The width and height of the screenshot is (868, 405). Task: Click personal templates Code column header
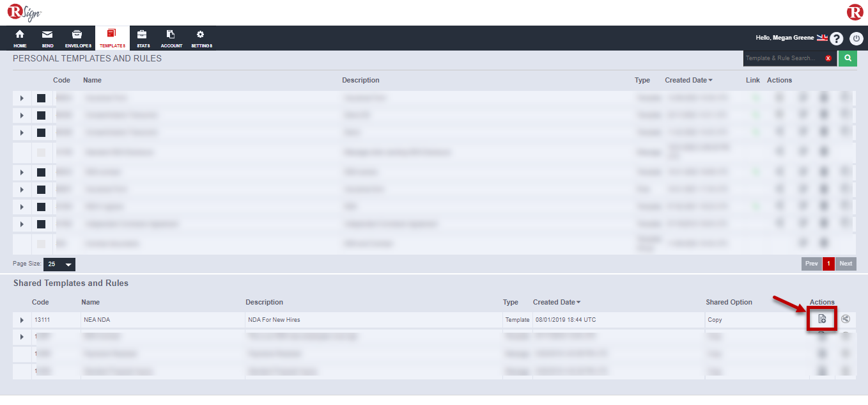(x=61, y=80)
